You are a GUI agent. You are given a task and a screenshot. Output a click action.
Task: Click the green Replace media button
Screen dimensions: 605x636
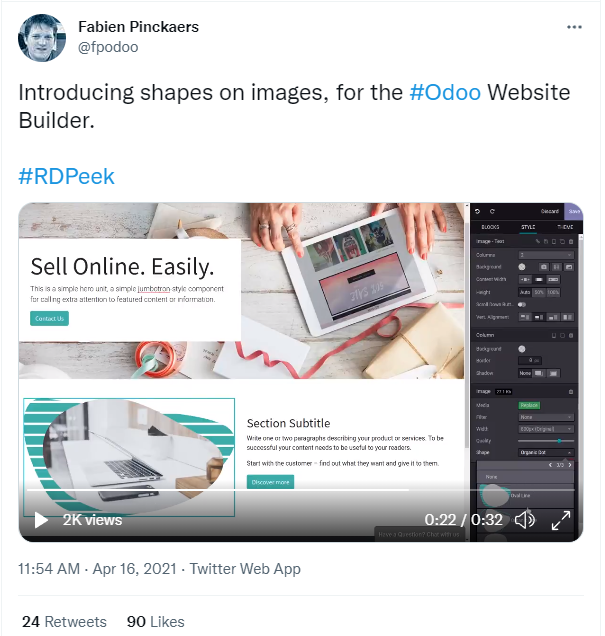tap(529, 405)
